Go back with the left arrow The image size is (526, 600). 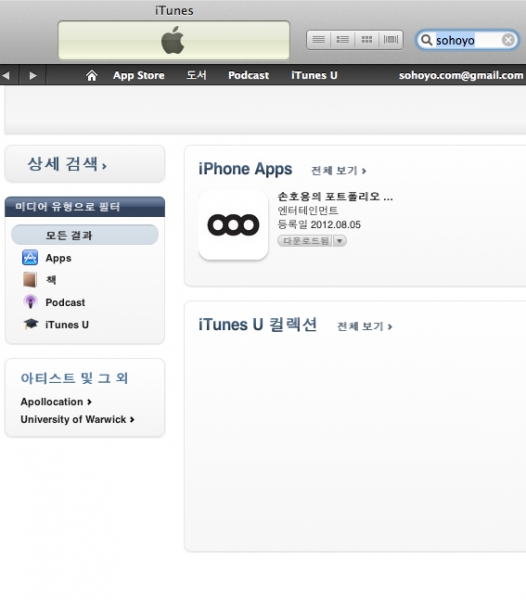(x=6, y=75)
